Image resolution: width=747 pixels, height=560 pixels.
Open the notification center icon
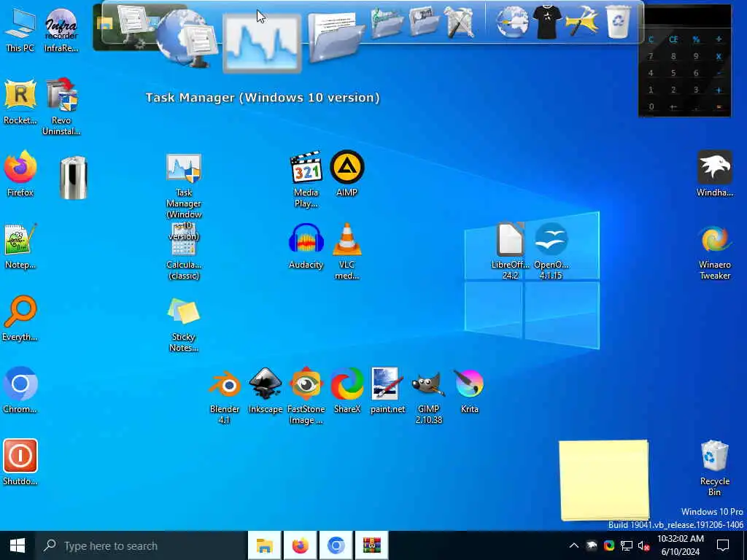723,545
